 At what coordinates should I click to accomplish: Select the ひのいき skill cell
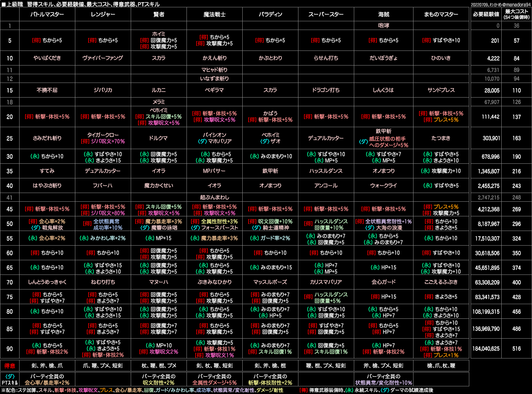[441, 58]
